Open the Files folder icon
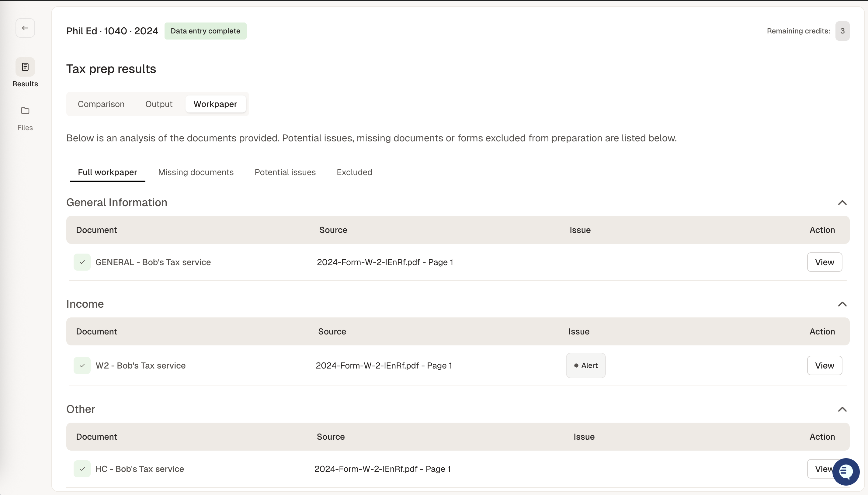The image size is (868, 495). click(x=25, y=111)
